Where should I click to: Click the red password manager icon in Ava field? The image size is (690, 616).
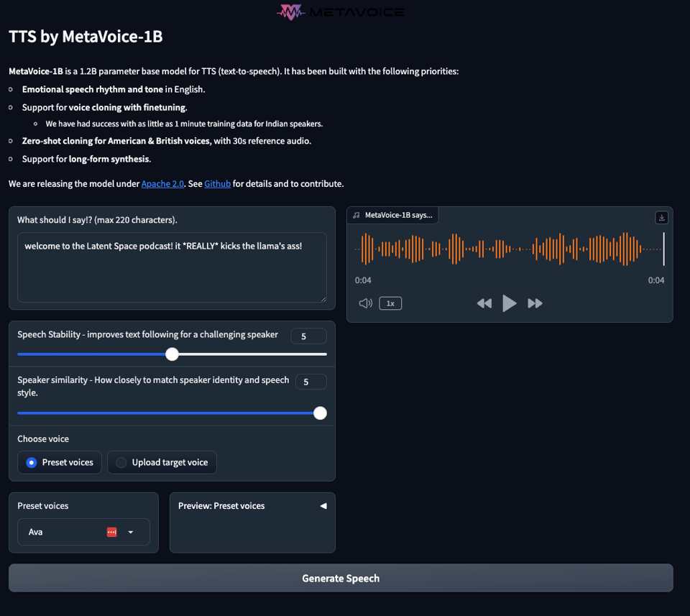click(111, 532)
